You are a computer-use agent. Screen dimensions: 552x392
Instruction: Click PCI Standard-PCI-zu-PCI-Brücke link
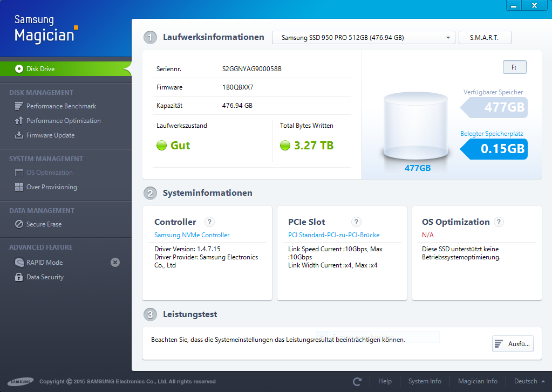click(x=333, y=235)
